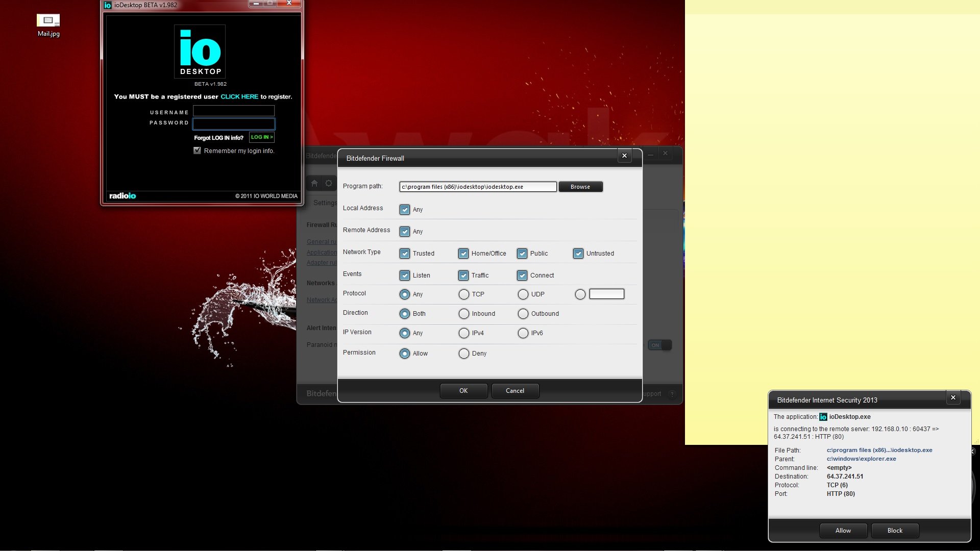Close the Bitdefender Firewall dialog
Viewport: 980px width, 551px height.
(624, 156)
